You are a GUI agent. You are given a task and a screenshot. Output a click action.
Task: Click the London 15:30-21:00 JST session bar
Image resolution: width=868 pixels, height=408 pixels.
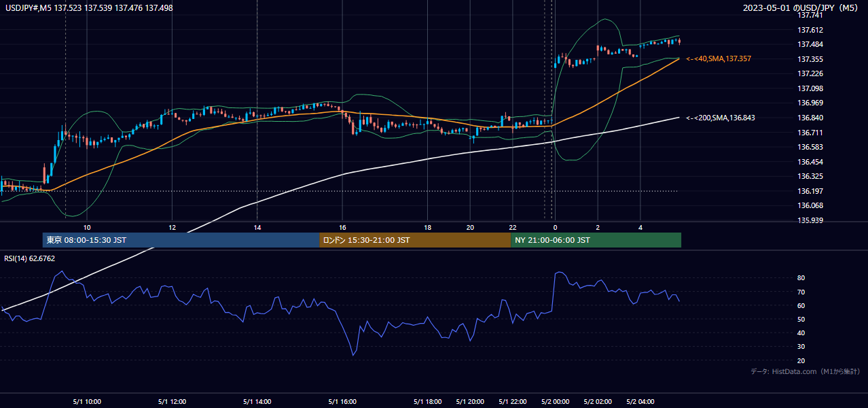tap(415, 240)
